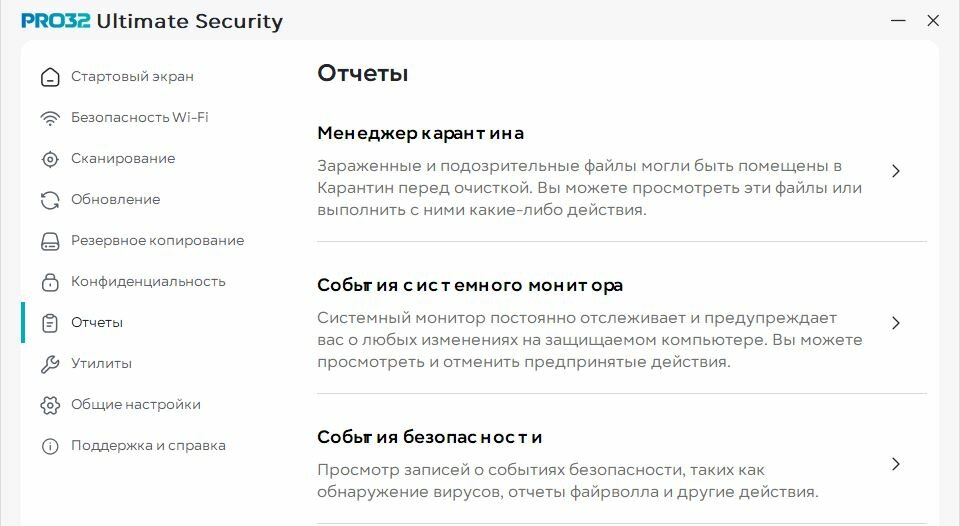Minimize the PRO32 Ultimate Security window

pos(898,21)
